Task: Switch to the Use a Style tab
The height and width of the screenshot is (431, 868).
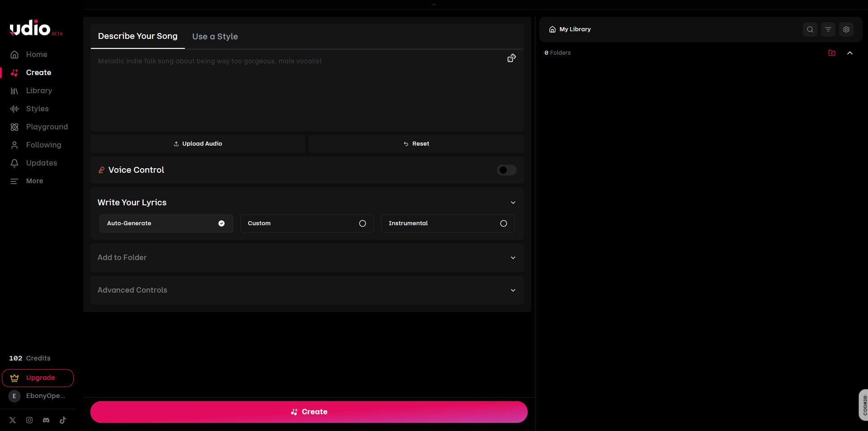Action: tap(215, 37)
